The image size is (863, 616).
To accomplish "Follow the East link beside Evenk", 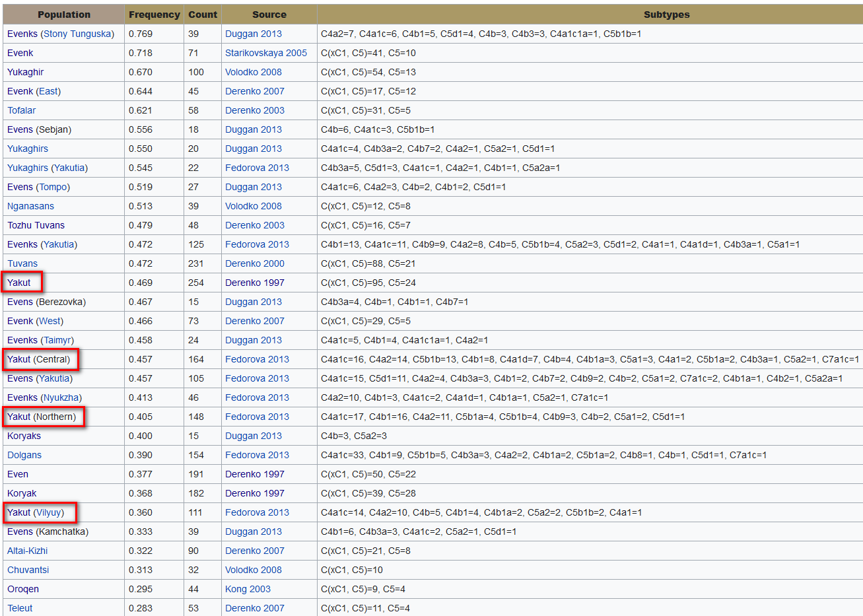I will tap(48, 91).
